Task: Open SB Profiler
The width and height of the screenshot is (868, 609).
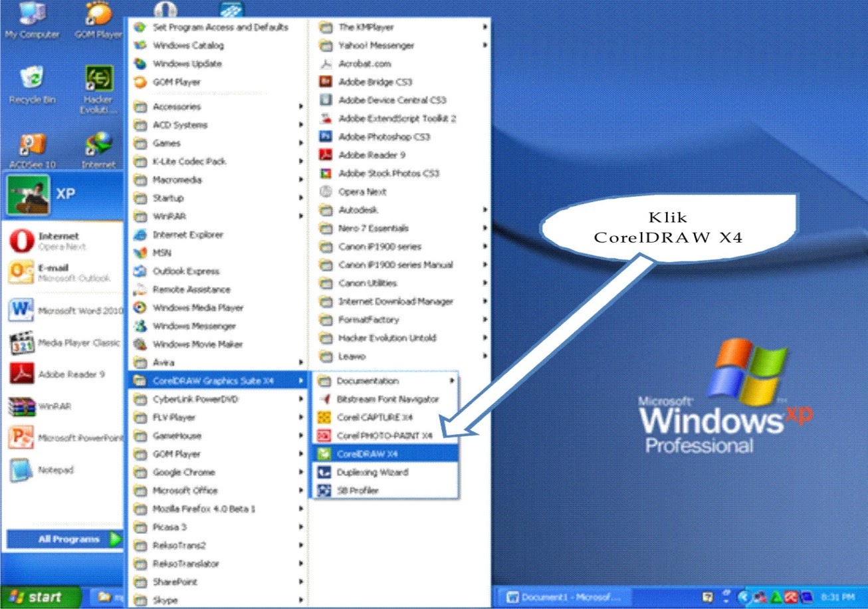Action: pyautogui.click(x=385, y=490)
